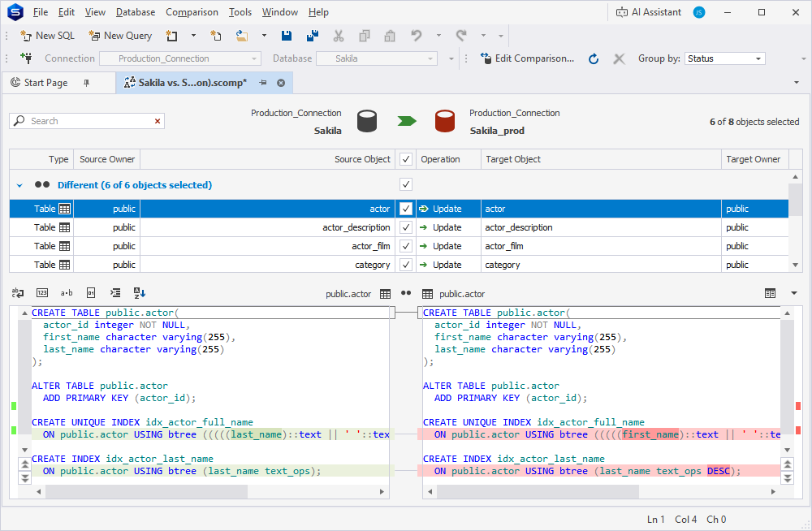Click the New Query toolbar button
Viewport: 812px width, 531px height.
120,36
